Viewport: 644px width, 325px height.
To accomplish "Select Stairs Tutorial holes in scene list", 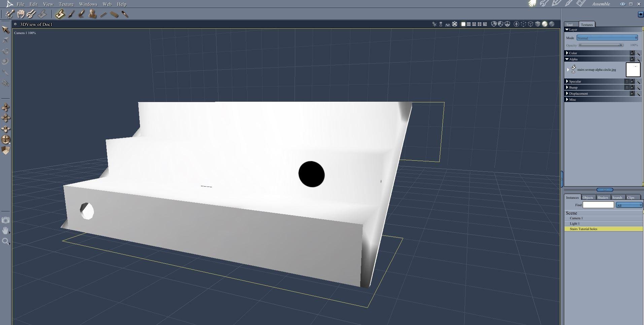I will [x=604, y=229].
